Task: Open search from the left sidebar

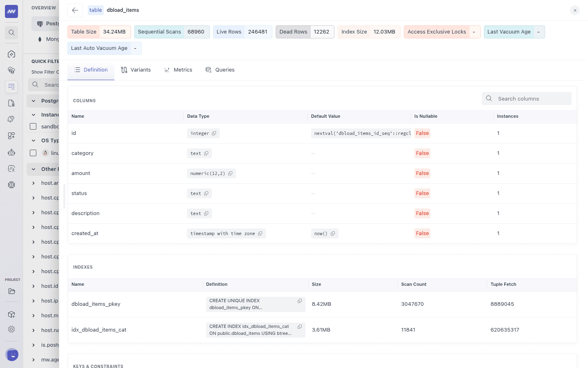Action: click(11, 33)
